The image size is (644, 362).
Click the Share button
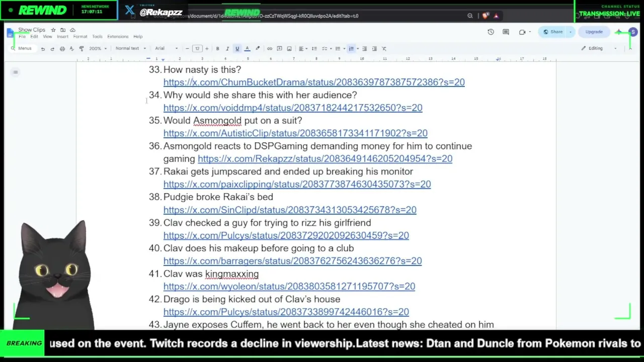(552, 32)
